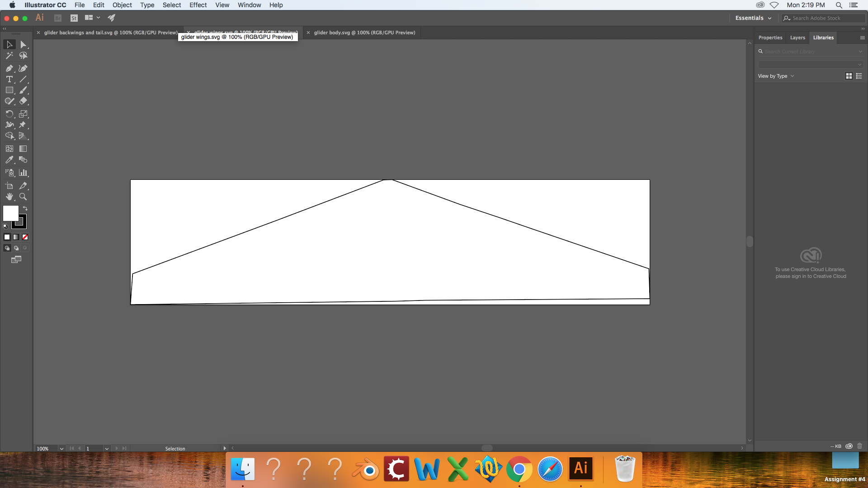Viewport: 868px width, 488px height.
Task: Toggle the Libraries panel search field
Action: [761, 51]
